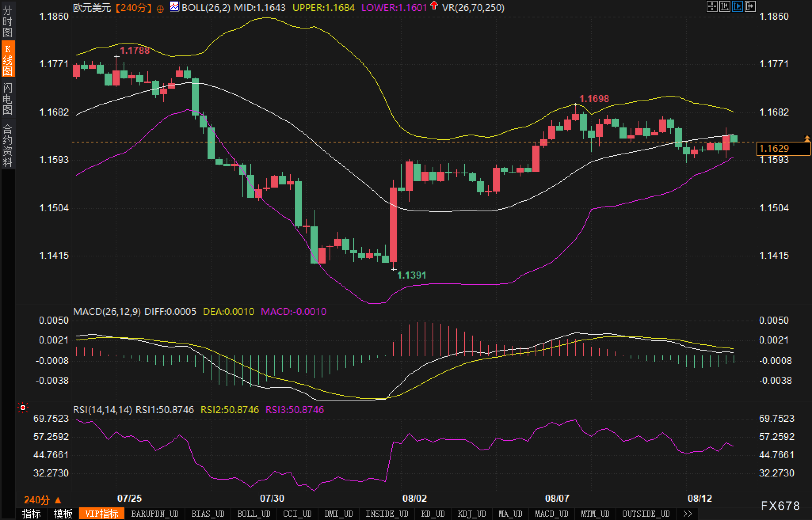Click the 模板 template button

click(63, 514)
